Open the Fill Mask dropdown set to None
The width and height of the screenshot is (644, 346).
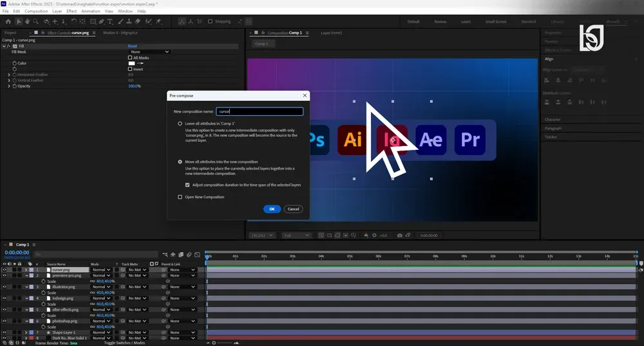tap(149, 51)
